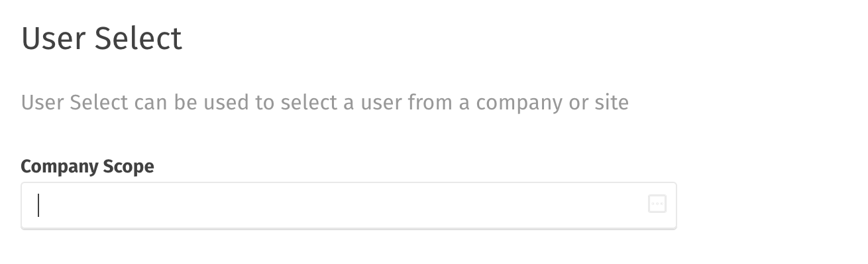Viewport: 868px width, 264px height.
Task: Click the text cursor inside the input field
Action: (x=38, y=205)
